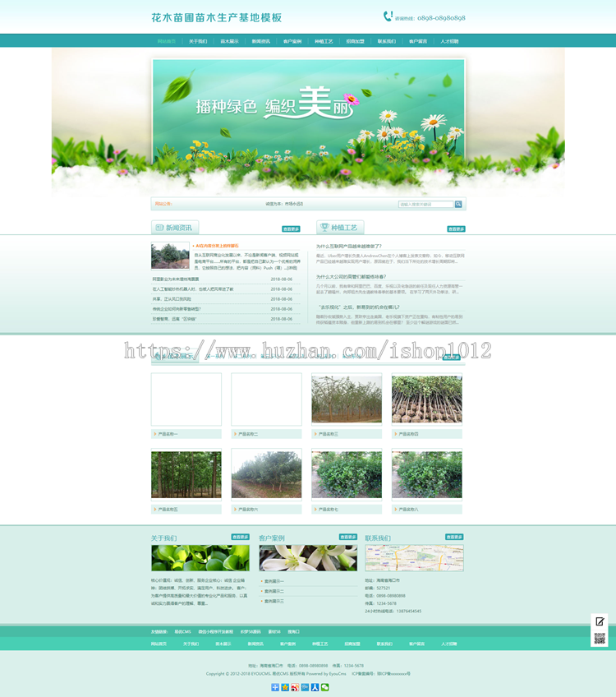Image resolution: width=616 pixels, height=697 pixels.
Task: Open article 去乐视化之后 新易到的机会在哪儿
Action: [359, 307]
